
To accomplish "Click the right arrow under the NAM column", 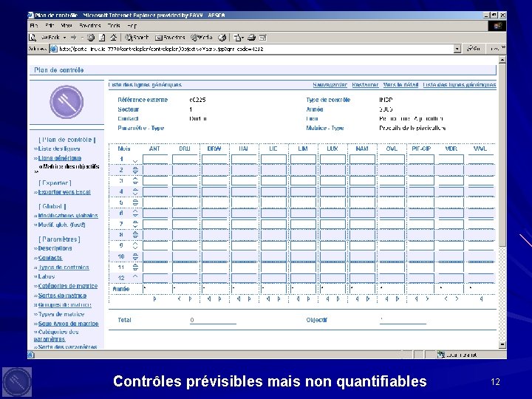I will click(368, 299).
